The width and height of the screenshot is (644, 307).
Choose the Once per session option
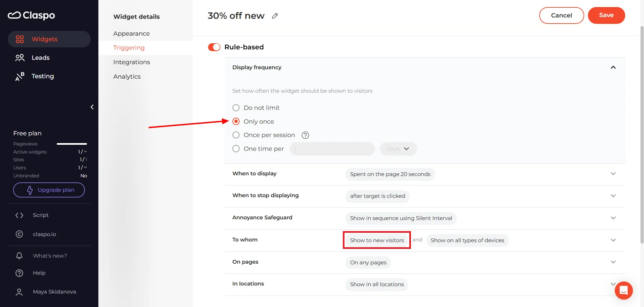point(236,135)
